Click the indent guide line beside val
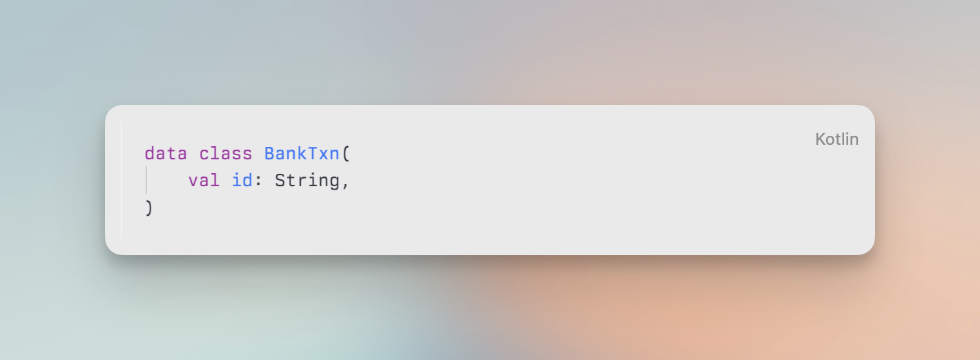Image resolution: width=980 pixels, height=360 pixels. click(x=146, y=181)
